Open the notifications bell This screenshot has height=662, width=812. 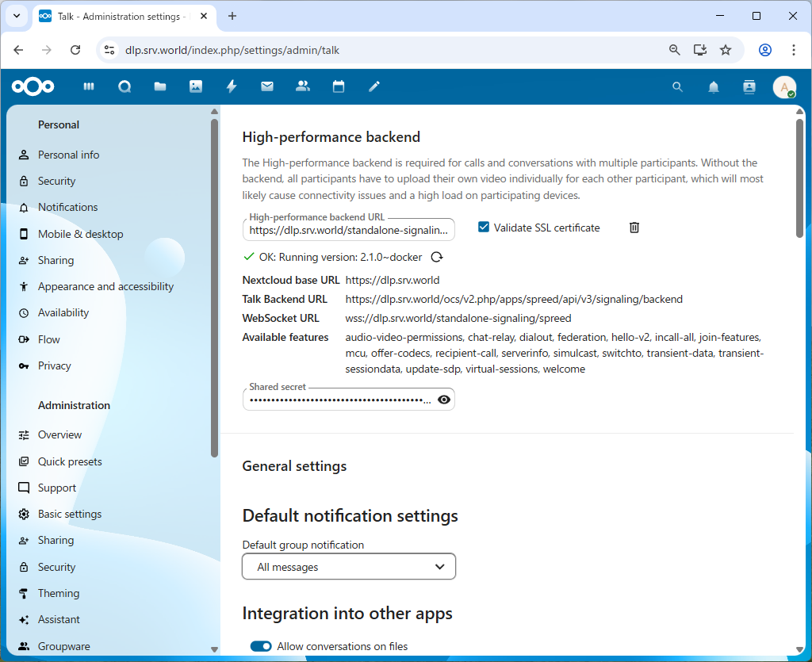(714, 87)
